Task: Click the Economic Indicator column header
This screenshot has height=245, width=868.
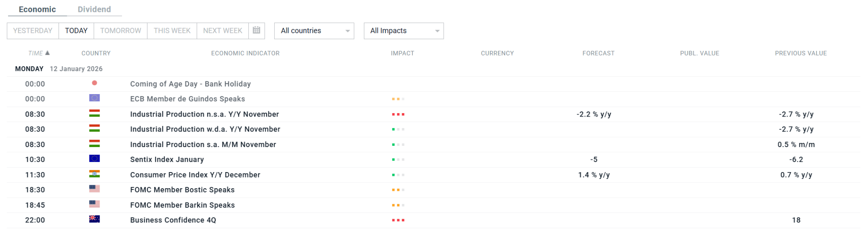Action: click(245, 53)
